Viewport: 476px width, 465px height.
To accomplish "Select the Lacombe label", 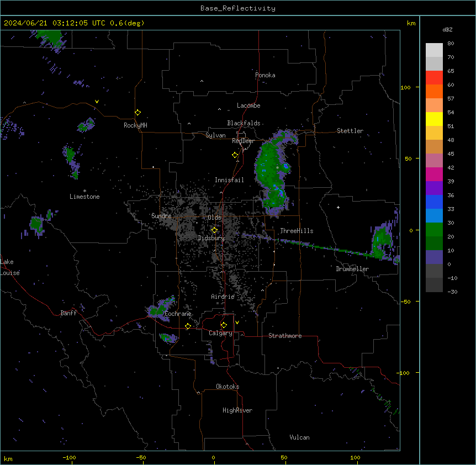I will coord(248,105).
